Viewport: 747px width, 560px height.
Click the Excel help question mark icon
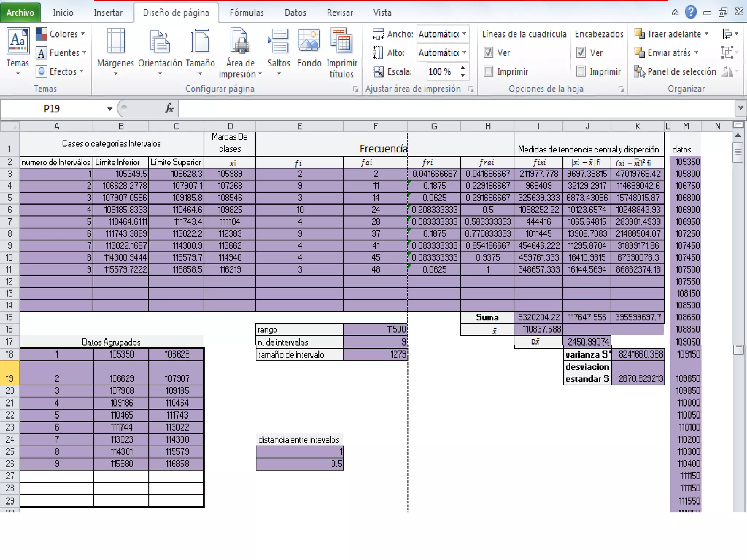tap(690, 12)
